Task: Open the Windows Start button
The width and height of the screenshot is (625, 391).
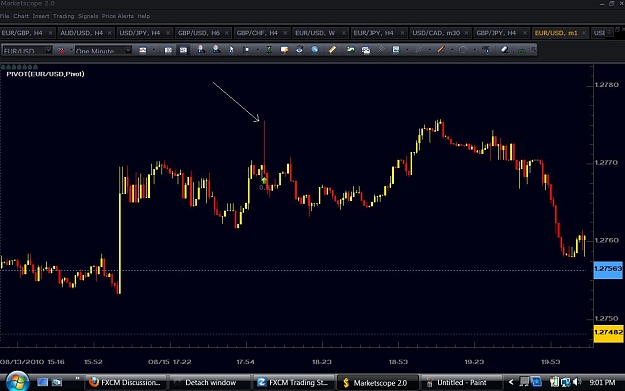Action: pos(17,382)
